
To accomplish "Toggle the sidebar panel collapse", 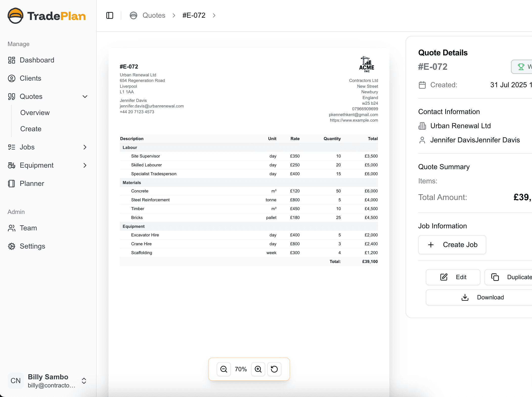I will [109, 15].
